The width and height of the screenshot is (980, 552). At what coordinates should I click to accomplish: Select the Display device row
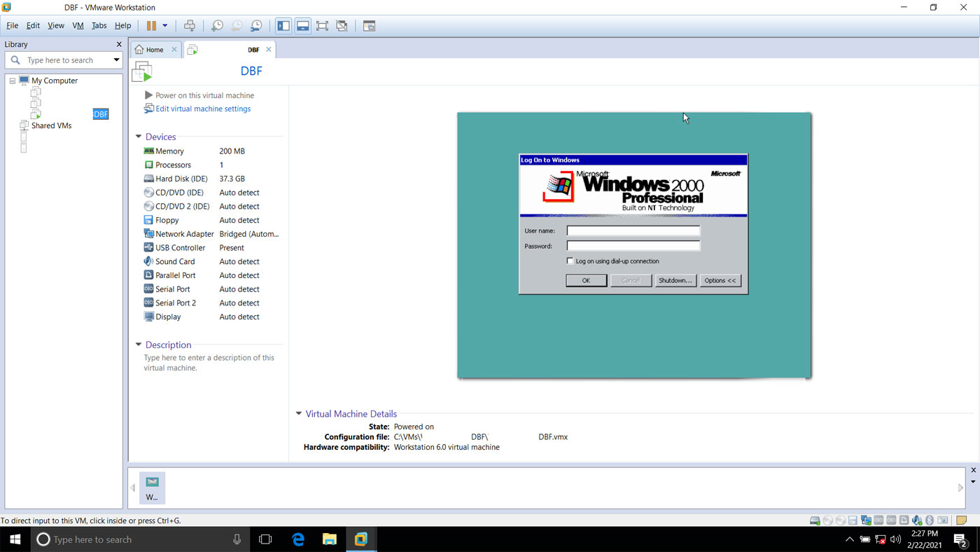211,317
